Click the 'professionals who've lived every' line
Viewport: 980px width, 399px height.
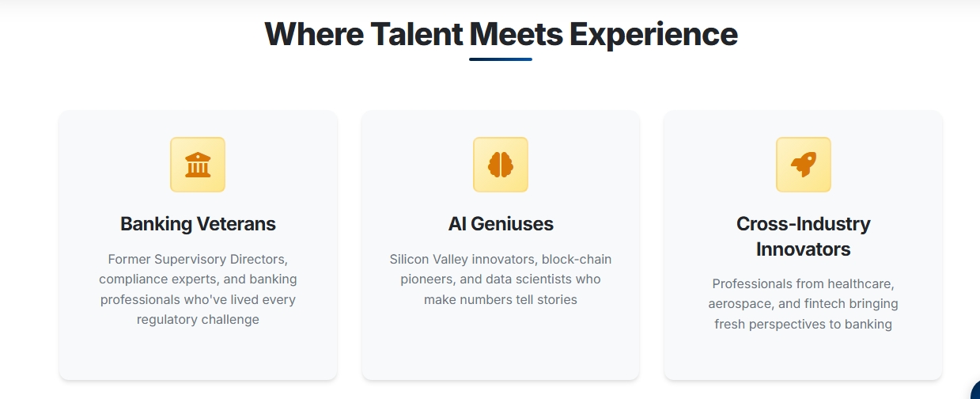198,300
